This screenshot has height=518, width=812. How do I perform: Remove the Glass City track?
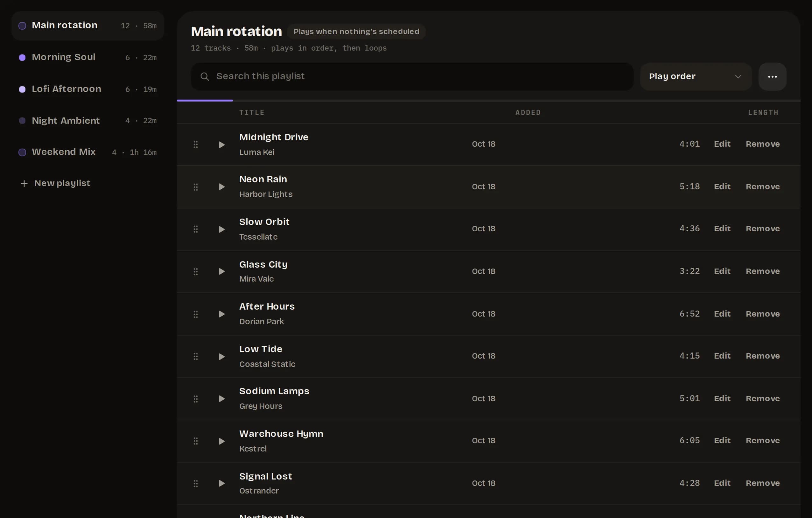762,271
